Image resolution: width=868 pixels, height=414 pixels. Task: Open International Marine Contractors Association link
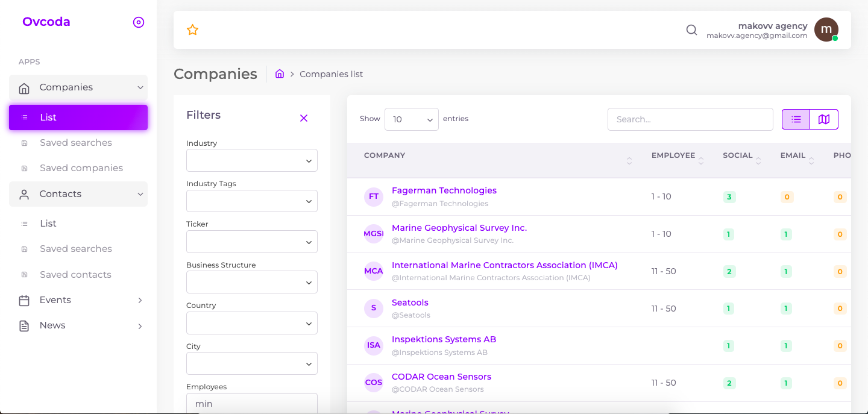pos(505,265)
